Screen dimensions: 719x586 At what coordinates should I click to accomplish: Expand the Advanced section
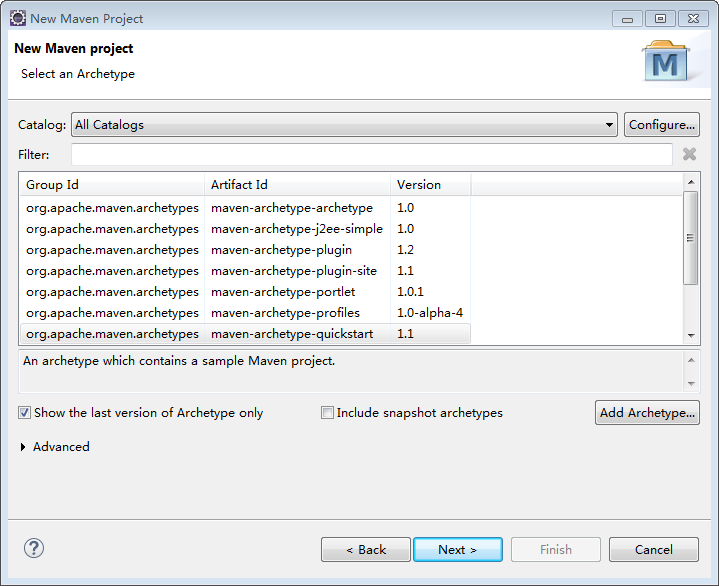tap(23, 447)
